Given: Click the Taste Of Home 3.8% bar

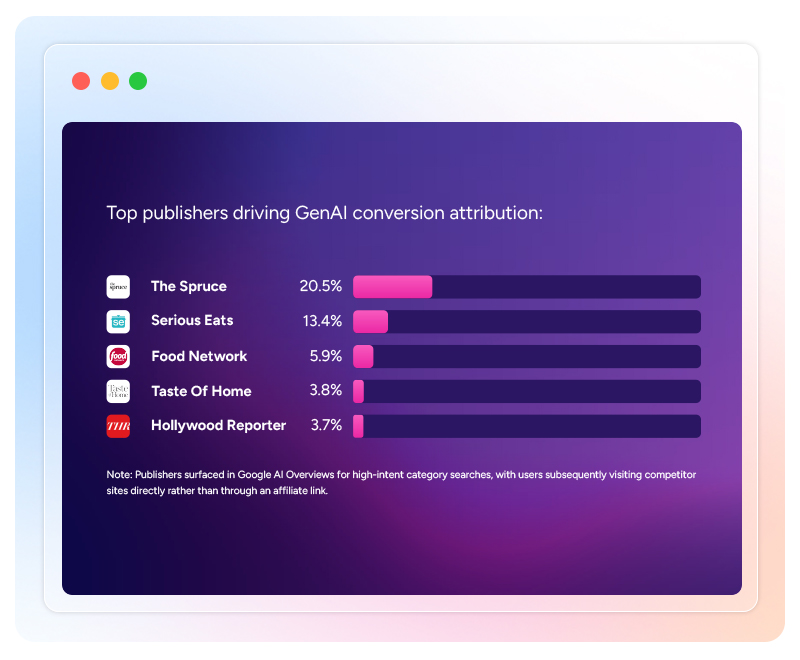Looking at the screenshot, I should coord(526,392).
